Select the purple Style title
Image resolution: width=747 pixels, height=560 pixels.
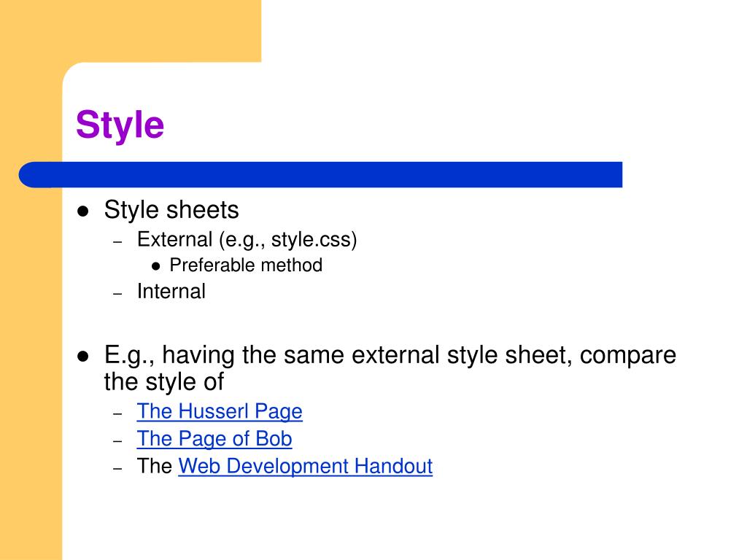[x=120, y=125]
